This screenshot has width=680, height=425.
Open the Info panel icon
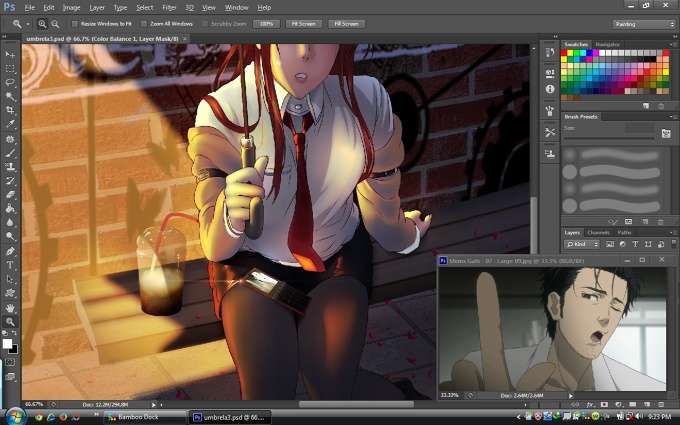(550, 89)
